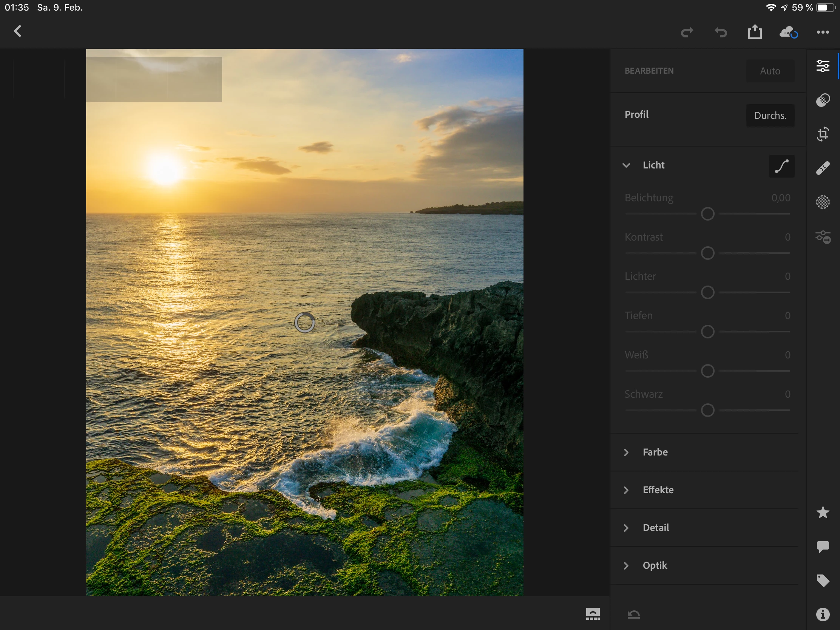Toggle filmstrip display at bottom

[592, 614]
